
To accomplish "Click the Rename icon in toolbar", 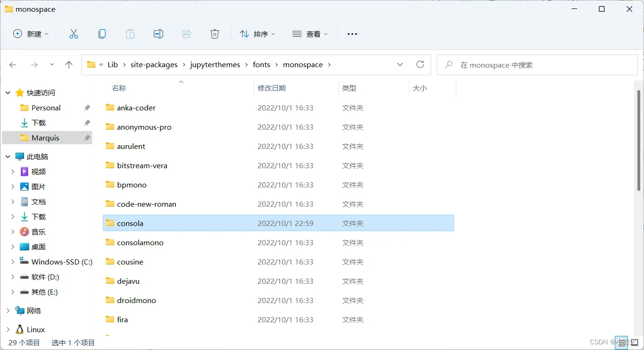I will coord(158,34).
